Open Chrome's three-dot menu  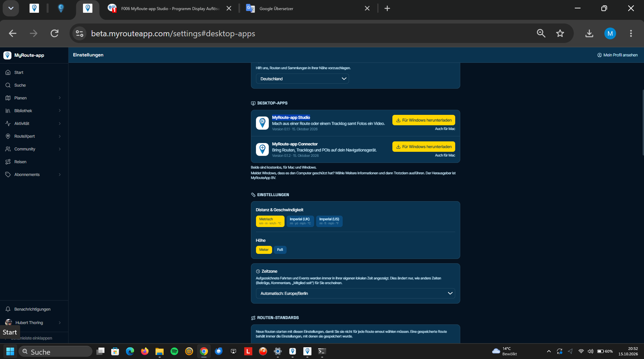click(x=631, y=33)
